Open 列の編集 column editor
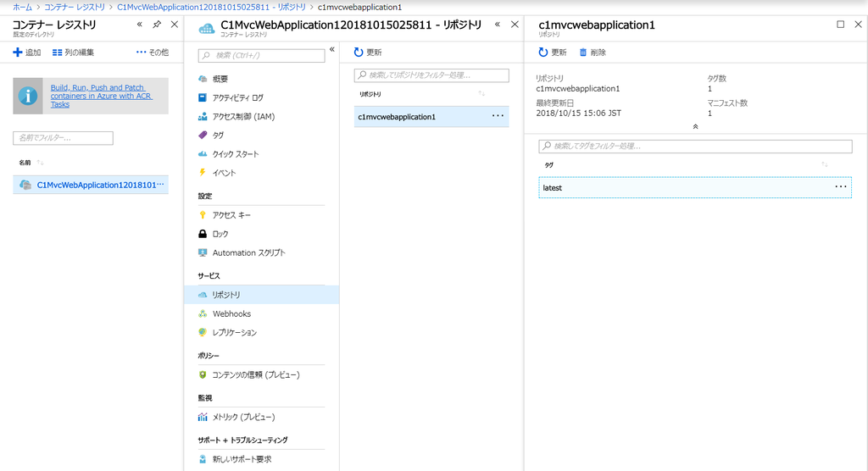 click(73, 52)
